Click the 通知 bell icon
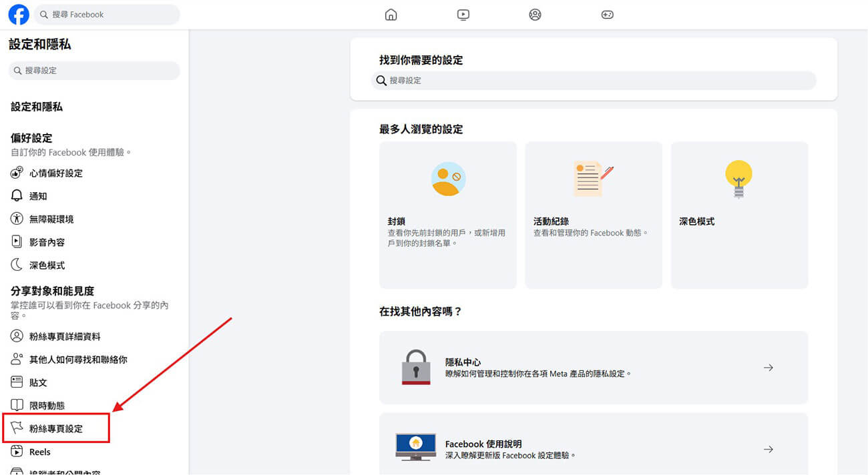Screen dimensions: 868x475 pyautogui.click(x=17, y=195)
